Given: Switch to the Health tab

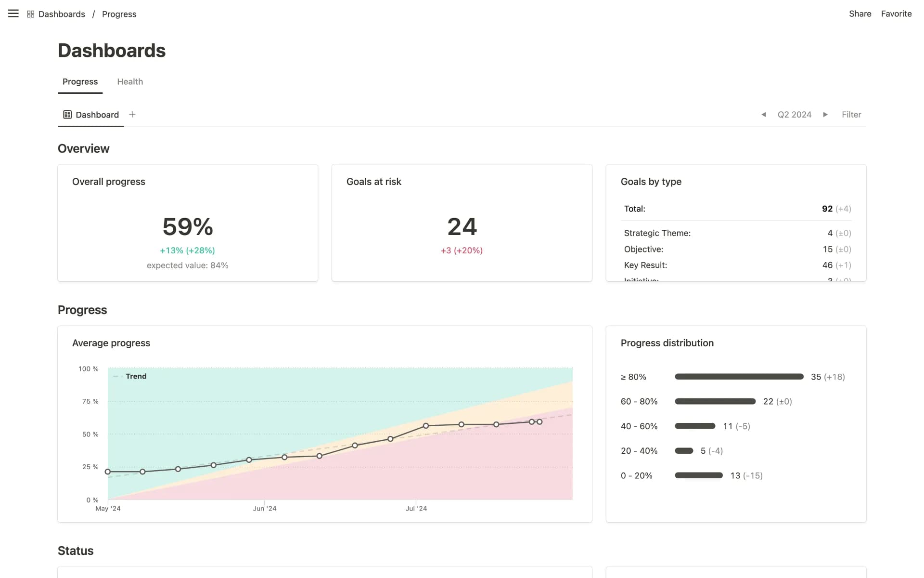Looking at the screenshot, I should [130, 81].
